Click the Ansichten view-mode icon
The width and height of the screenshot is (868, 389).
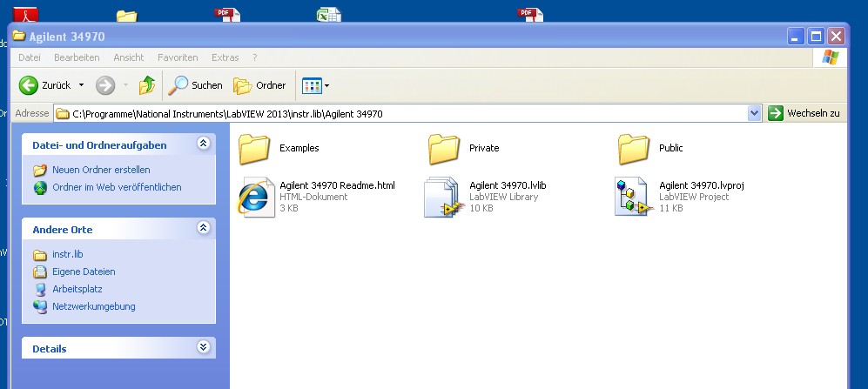(x=312, y=86)
